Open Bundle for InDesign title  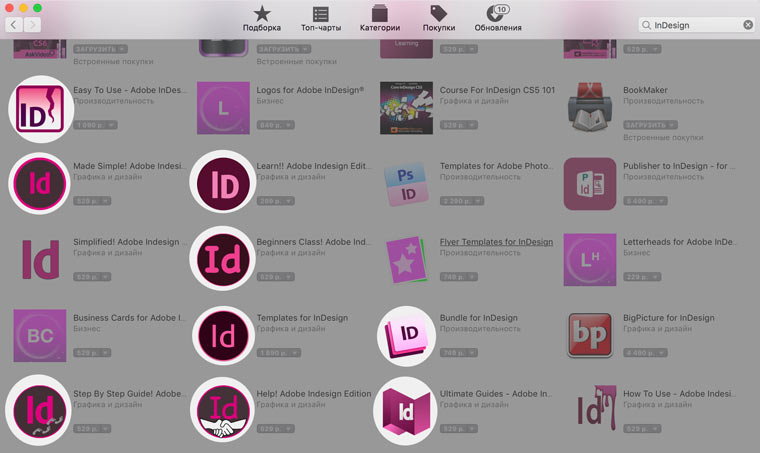(x=478, y=318)
